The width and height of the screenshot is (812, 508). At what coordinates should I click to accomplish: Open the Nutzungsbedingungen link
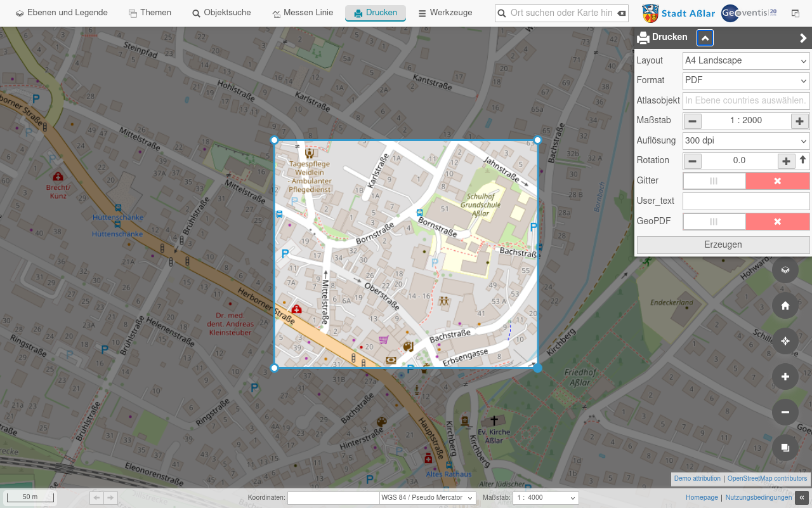tap(759, 498)
